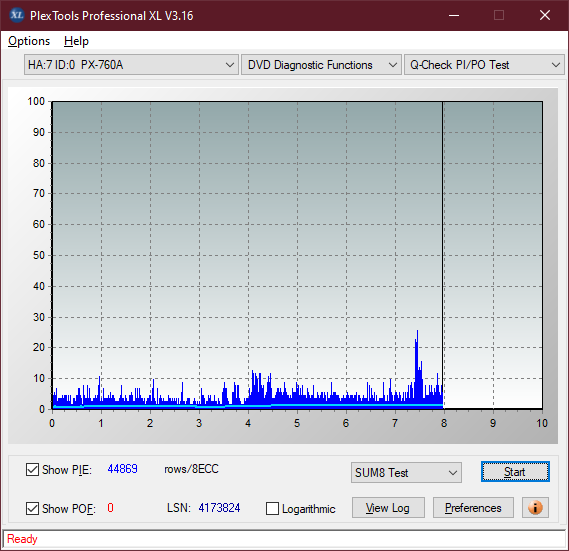Click the LSN value 4173824
Viewport: 569px width, 551px height.
click(x=219, y=508)
